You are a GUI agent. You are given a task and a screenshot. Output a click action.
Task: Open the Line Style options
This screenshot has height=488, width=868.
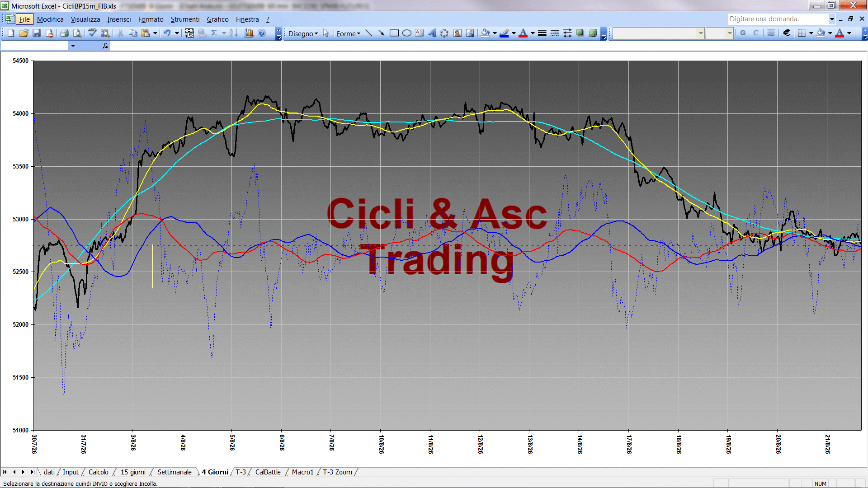click(x=542, y=33)
